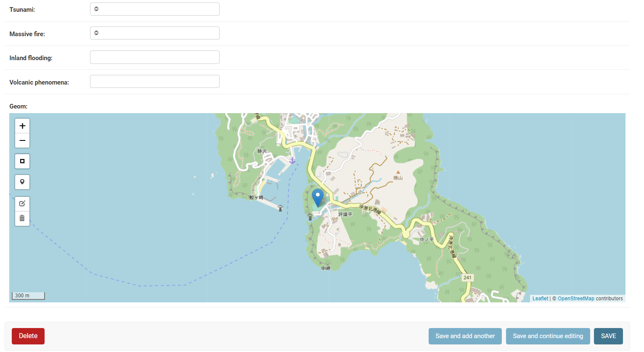Viewport: 644px width, 352px height.
Task: Activate the delete layers trash tool
Action: click(22, 218)
